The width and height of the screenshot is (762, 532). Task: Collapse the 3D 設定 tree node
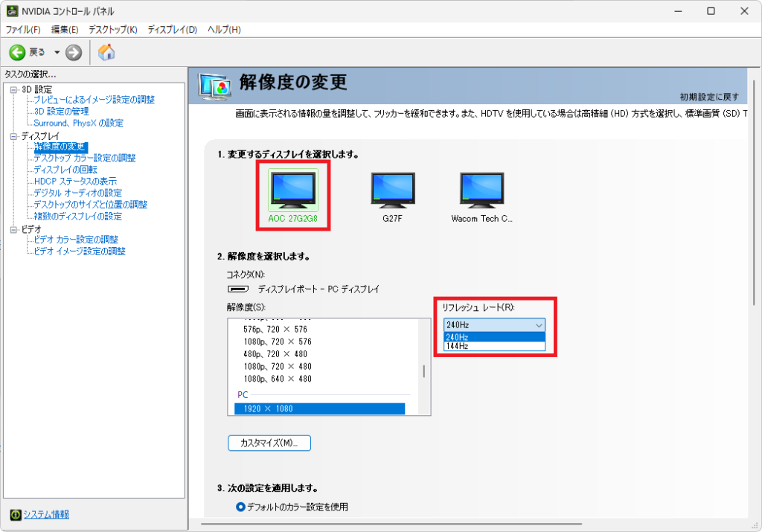(13, 89)
